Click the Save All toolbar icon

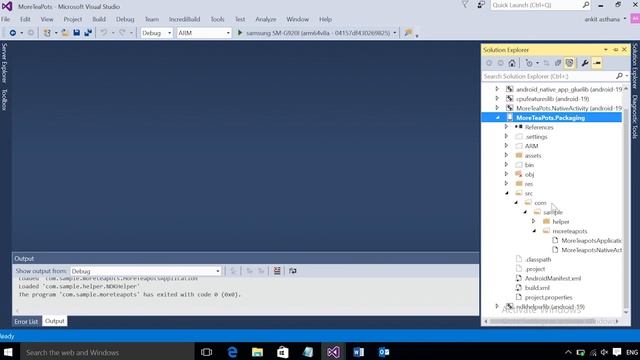88,33
